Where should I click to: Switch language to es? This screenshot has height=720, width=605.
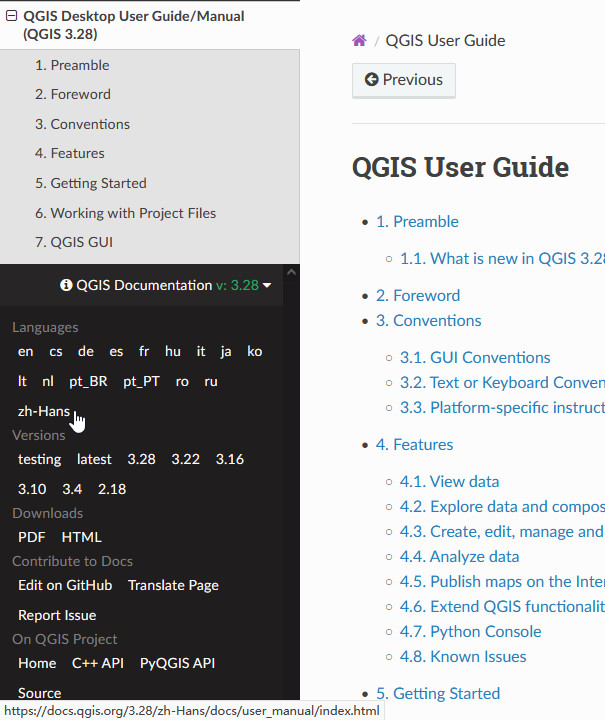116,352
